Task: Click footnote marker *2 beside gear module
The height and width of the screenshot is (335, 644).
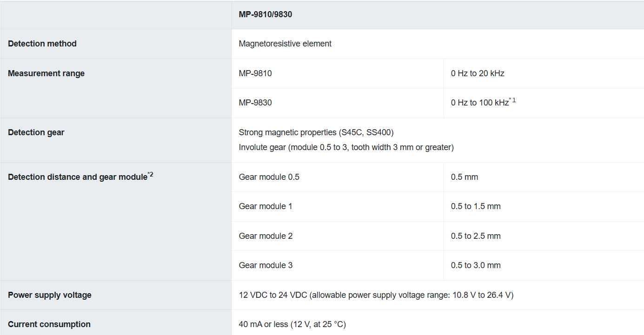Action: [x=150, y=175]
